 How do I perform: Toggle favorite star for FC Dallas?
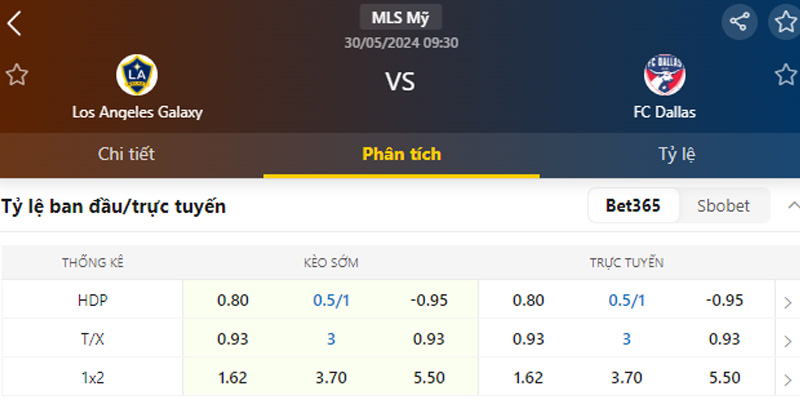pyautogui.click(x=786, y=74)
